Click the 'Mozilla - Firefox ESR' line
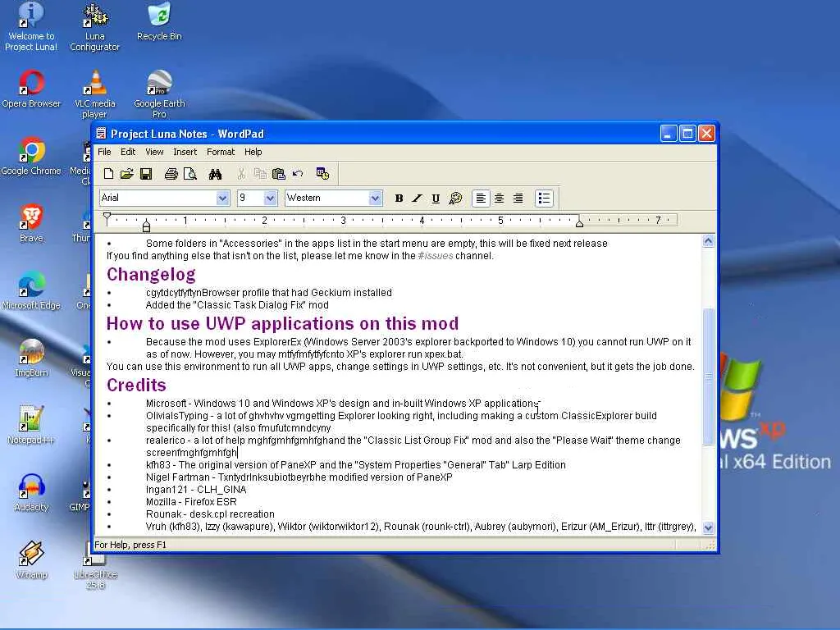This screenshot has width=840, height=630. [x=191, y=502]
